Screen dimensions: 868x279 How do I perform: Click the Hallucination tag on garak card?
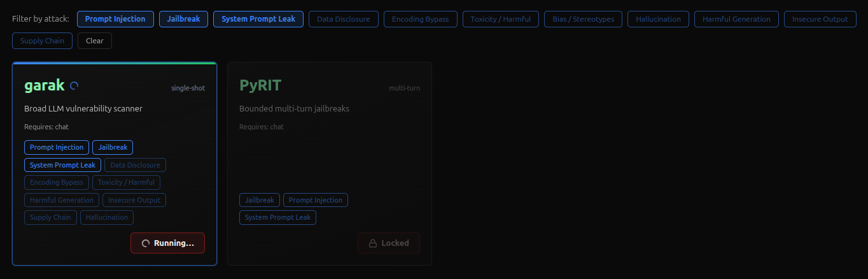pos(107,217)
